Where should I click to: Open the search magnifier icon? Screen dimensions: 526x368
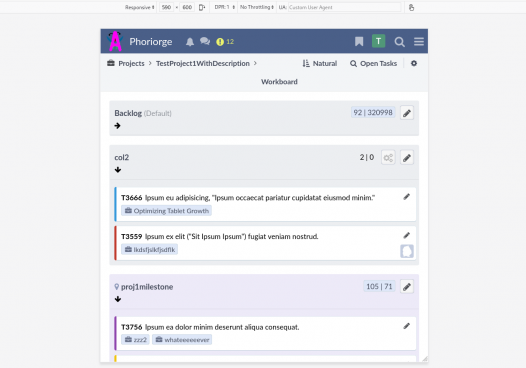399,42
